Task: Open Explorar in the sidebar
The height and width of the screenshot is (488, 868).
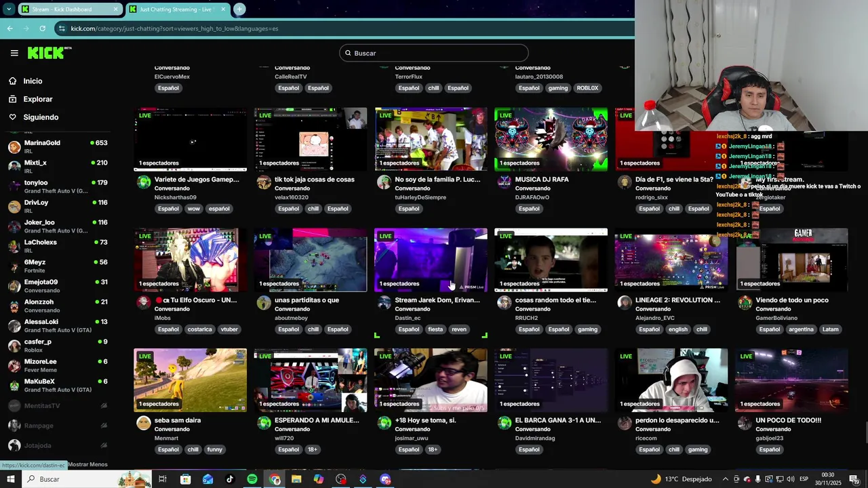Action: pyautogui.click(x=37, y=99)
